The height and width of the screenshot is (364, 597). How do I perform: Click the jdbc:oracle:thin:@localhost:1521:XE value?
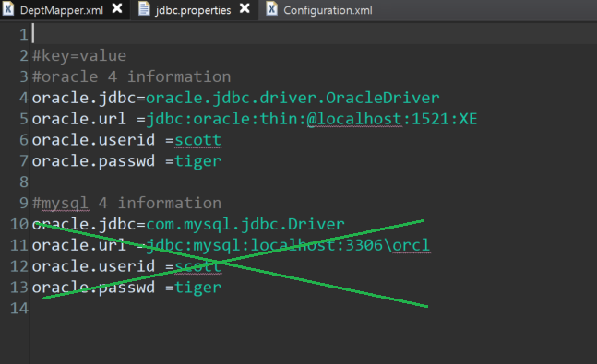(312, 119)
